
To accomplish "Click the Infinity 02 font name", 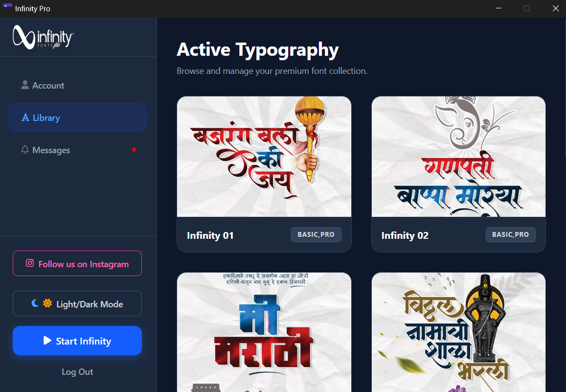I will [405, 235].
